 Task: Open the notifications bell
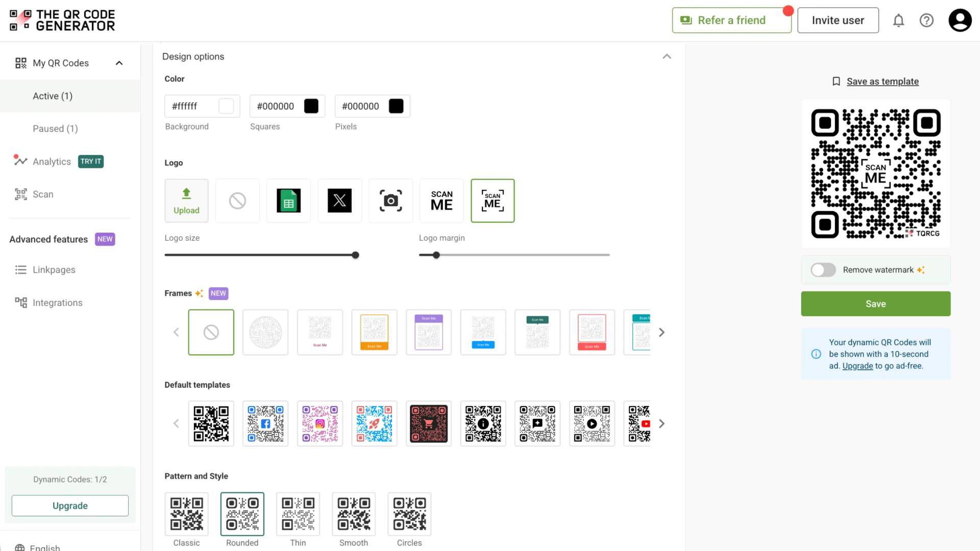[x=898, y=20]
